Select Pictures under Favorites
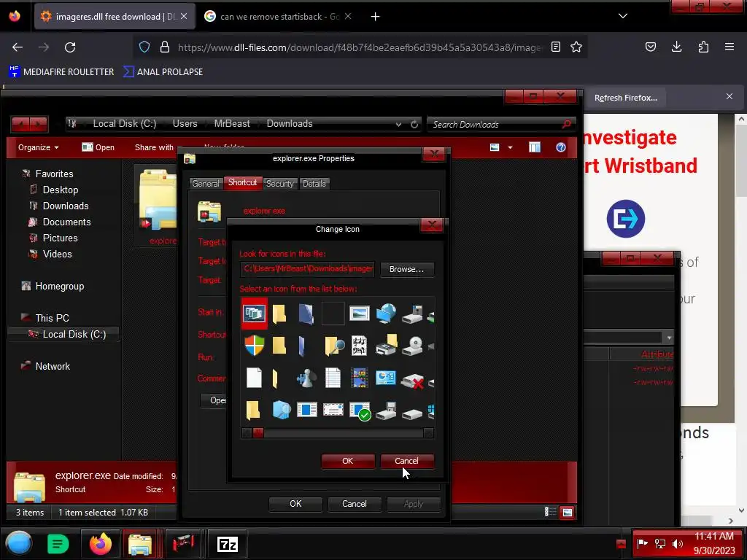The width and height of the screenshot is (747, 560). [60, 238]
